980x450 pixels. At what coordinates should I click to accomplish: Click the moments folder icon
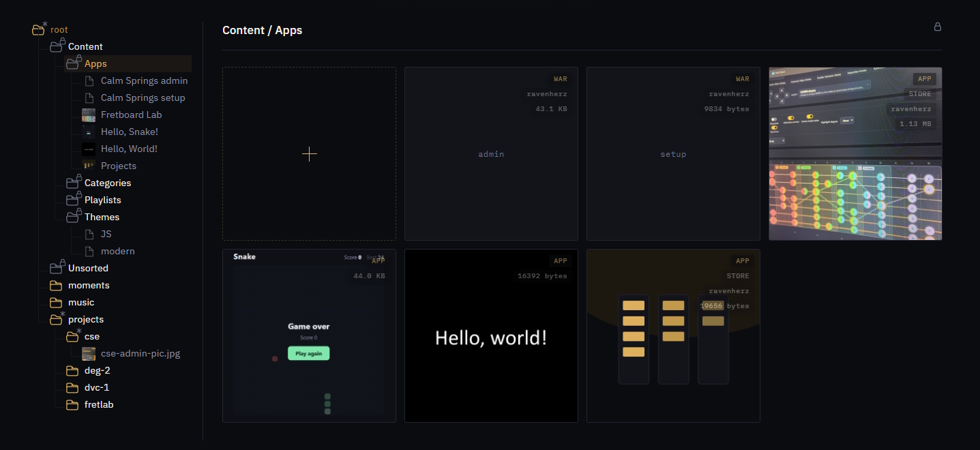56,285
